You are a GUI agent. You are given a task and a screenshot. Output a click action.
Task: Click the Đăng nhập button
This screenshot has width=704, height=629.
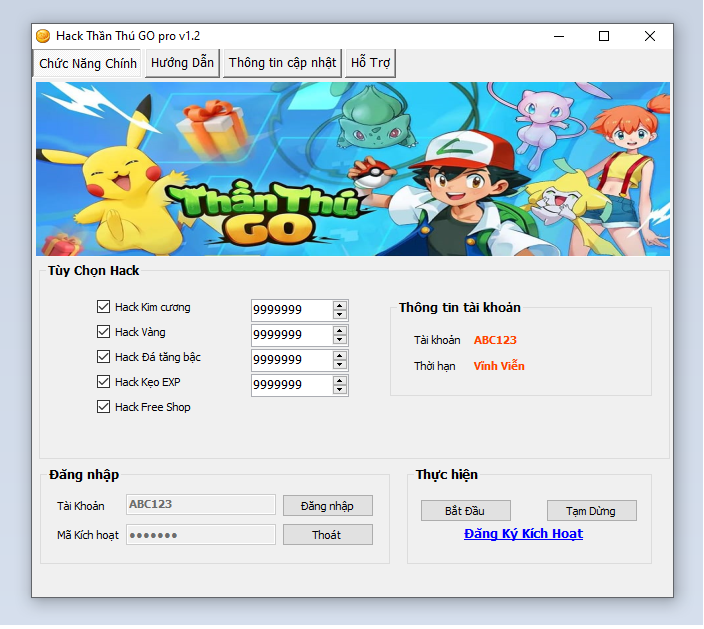[327, 506]
